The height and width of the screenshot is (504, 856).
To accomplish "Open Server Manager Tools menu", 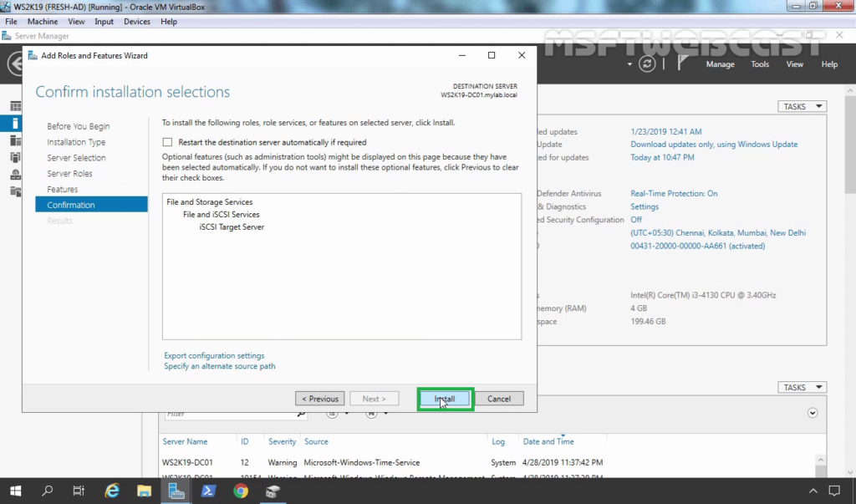I will pyautogui.click(x=759, y=64).
